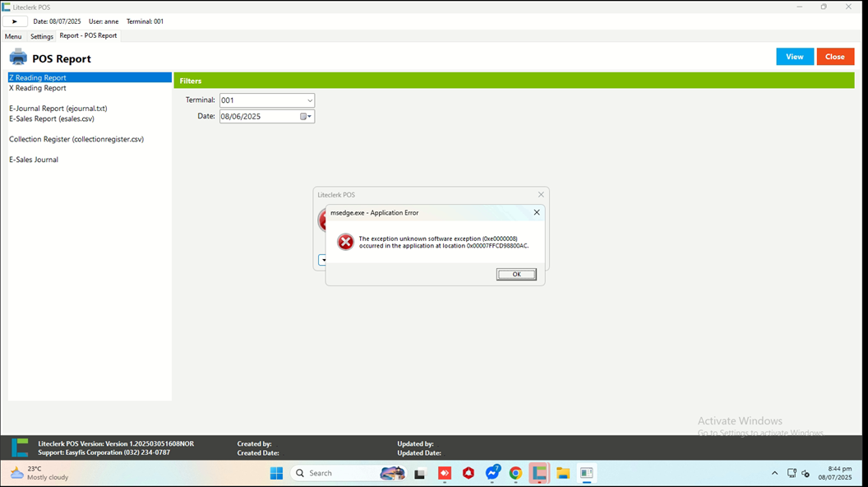Click the arrow button beside the date header
Viewport: 868px width, 487px height.
(x=14, y=21)
